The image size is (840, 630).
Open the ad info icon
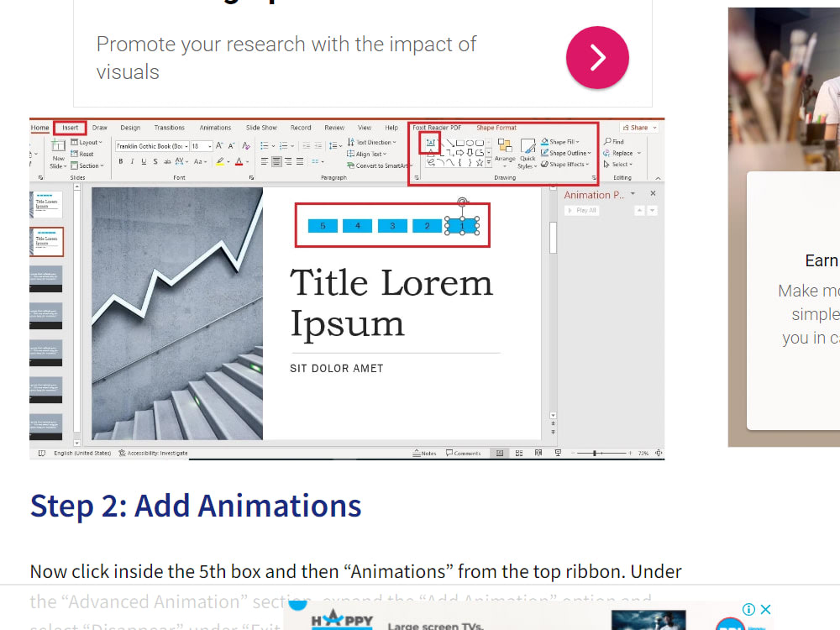748,609
